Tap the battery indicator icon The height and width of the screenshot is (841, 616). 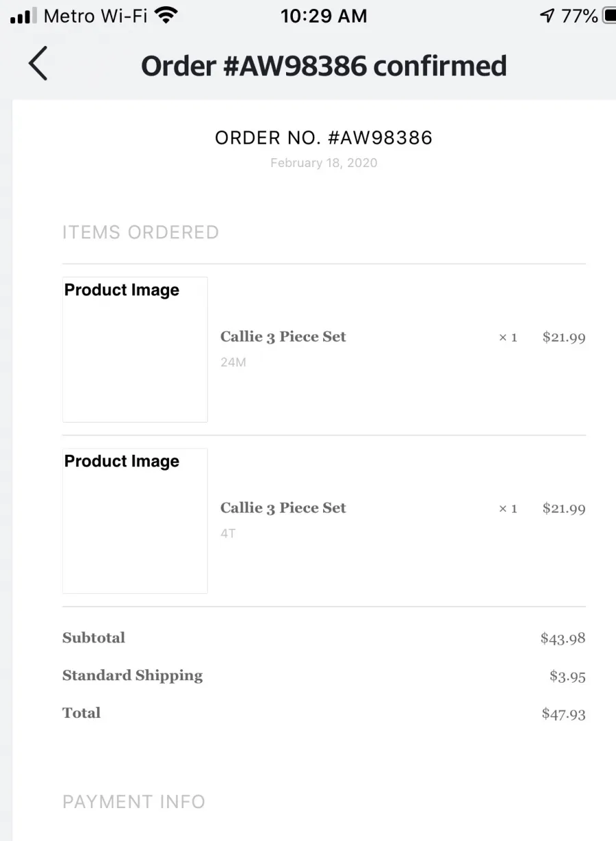pyautogui.click(x=608, y=16)
